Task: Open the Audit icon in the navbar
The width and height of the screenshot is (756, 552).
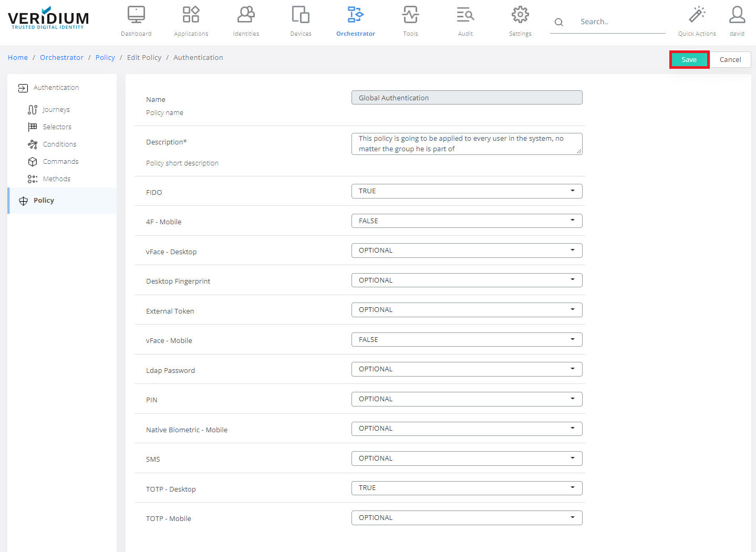Action: point(465,15)
